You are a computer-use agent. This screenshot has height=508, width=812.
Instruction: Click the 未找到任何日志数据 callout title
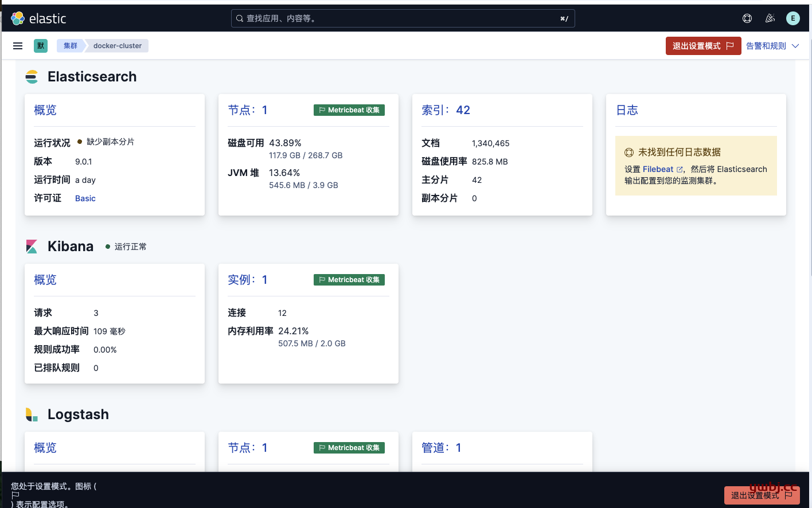click(x=680, y=152)
